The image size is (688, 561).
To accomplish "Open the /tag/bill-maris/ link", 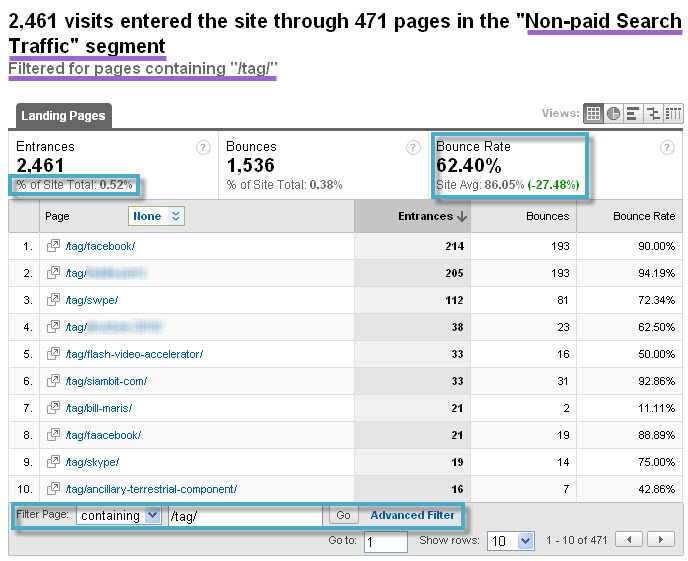I will (x=99, y=408).
